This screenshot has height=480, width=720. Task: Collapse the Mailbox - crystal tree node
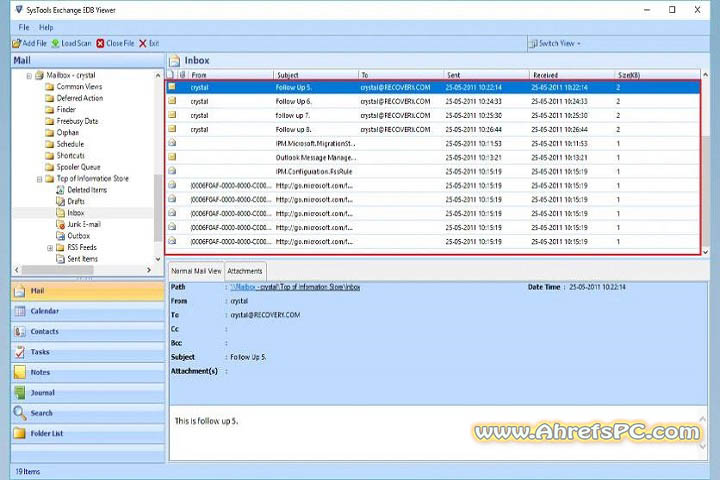29,75
